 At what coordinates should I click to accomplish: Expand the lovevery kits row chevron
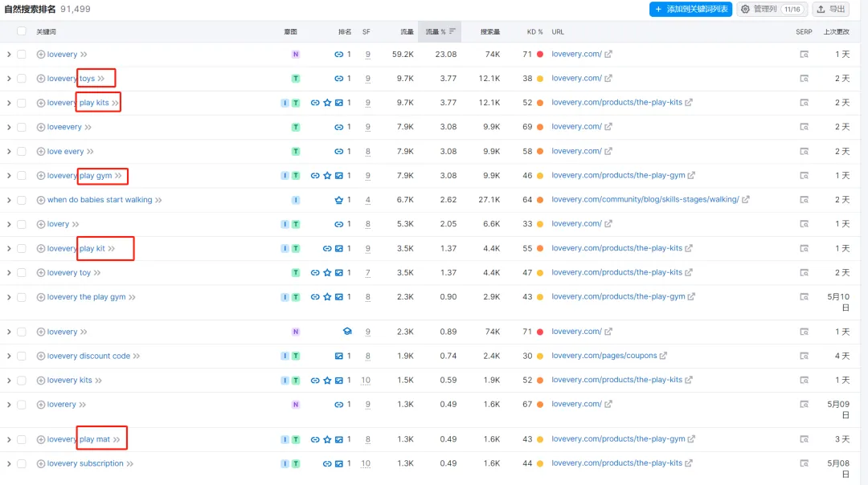[x=9, y=381]
